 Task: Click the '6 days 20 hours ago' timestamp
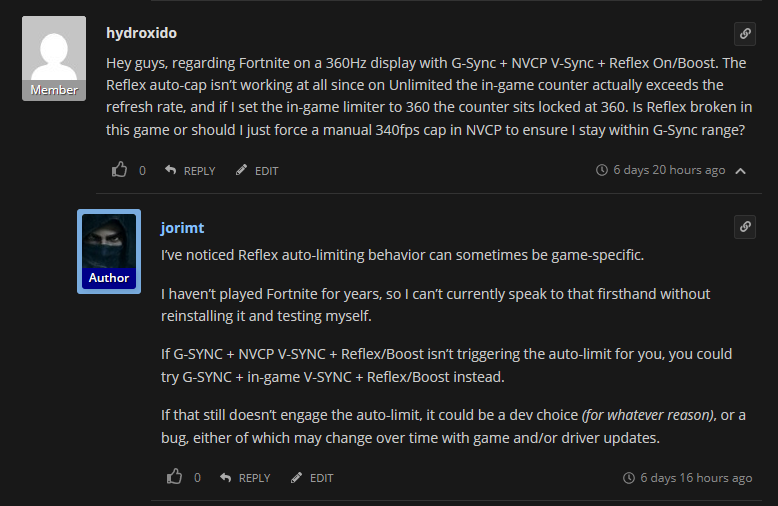pos(669,170)
